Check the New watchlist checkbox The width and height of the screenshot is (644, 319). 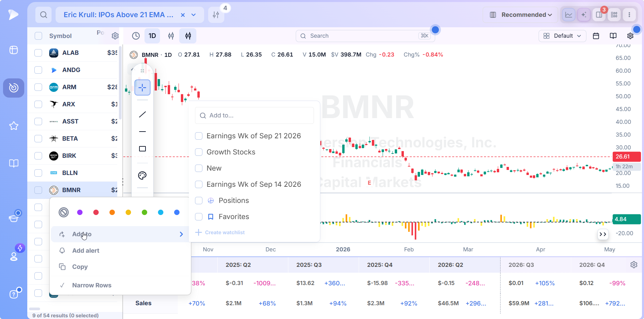coord(199,168)
